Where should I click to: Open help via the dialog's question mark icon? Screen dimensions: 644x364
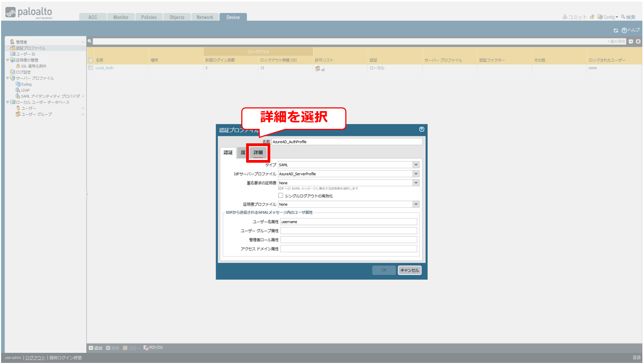pyautogui.click(x=421, y=129)
